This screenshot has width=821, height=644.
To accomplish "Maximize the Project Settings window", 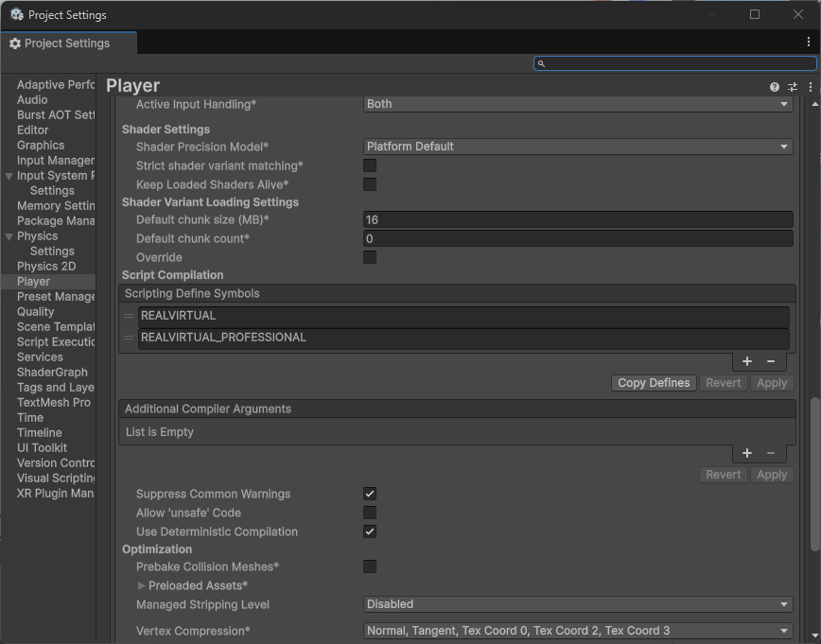I will 755,14.
